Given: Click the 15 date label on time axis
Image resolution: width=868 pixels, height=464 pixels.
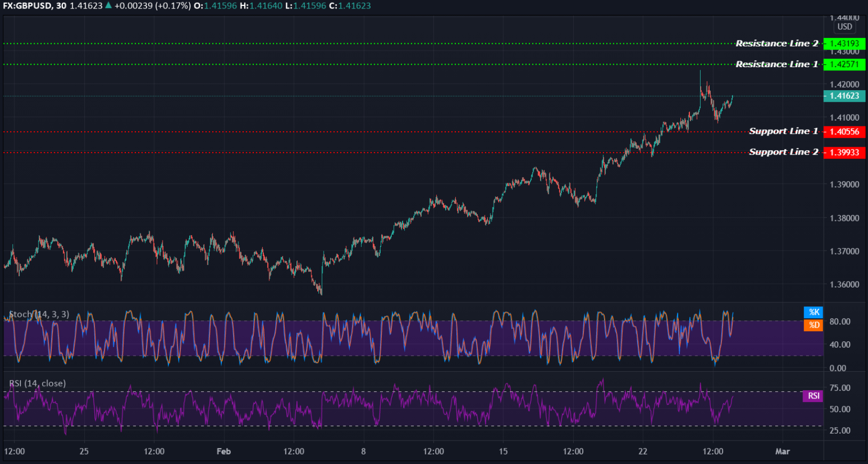Looking at the screenshot, I should pyautogui.click(x=503, y=451).
